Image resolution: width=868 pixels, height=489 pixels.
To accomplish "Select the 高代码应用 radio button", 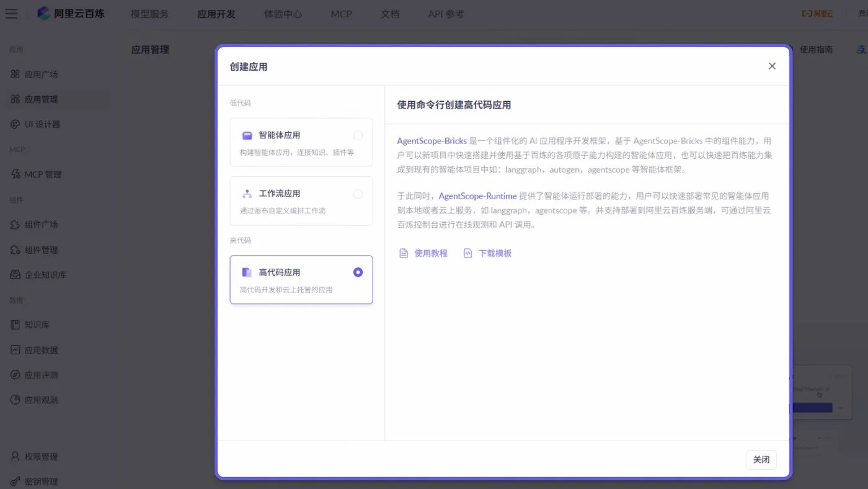I will coord(358,272).
